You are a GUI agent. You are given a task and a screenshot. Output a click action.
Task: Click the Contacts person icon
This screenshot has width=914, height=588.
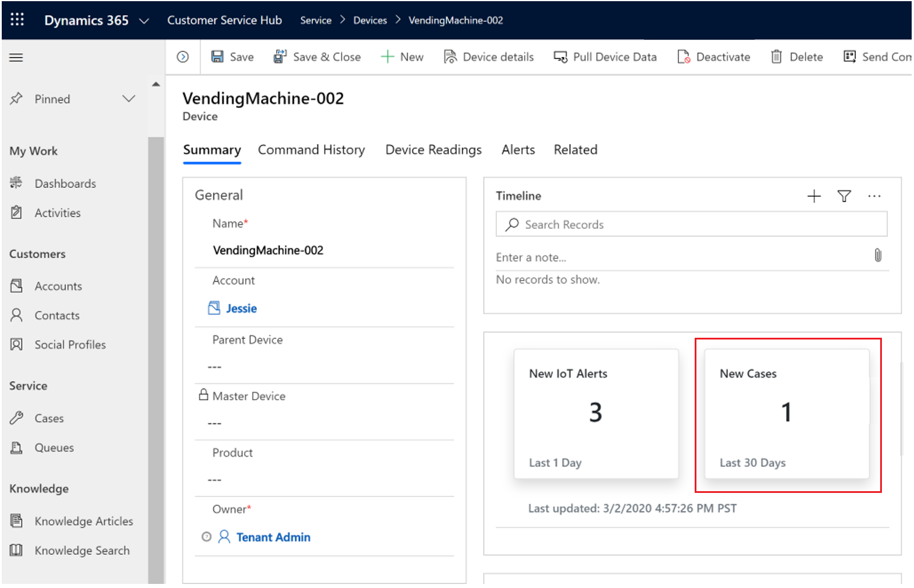(16, 315)
